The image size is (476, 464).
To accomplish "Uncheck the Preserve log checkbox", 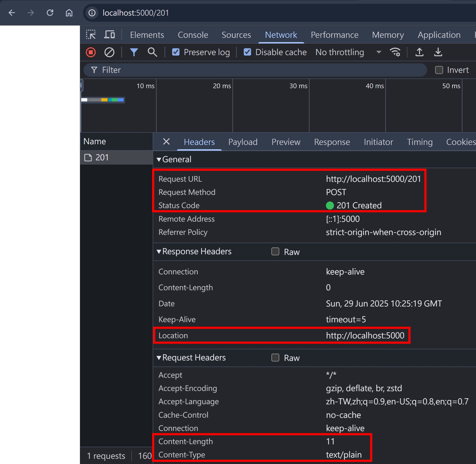I will [176, 52].
